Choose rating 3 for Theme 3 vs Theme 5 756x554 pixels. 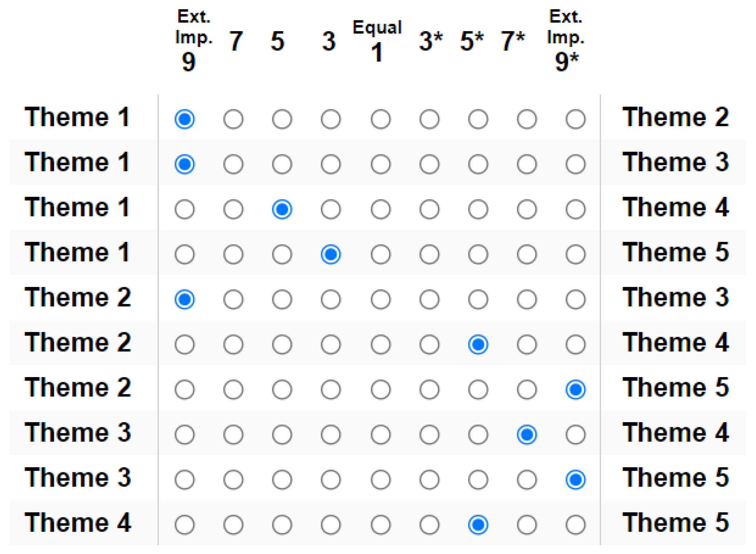coord(330,480)
